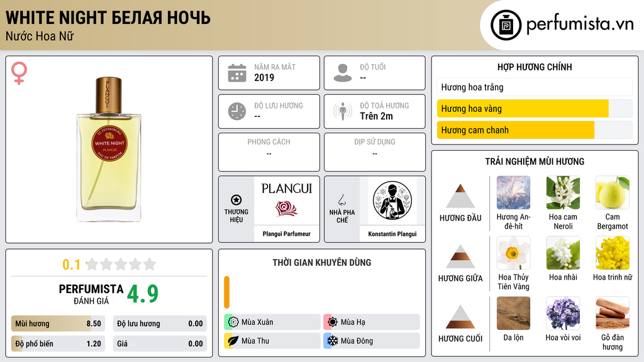The height and width of the screenshot is (362, 644).
Task: Open the Plangui Parfumeur brand link
Action: pyautogui.click(x=287, y=234)
